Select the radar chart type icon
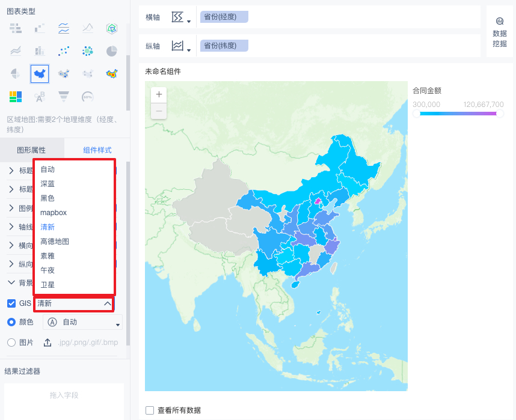516x420 pixels. (x=112, y=29)
